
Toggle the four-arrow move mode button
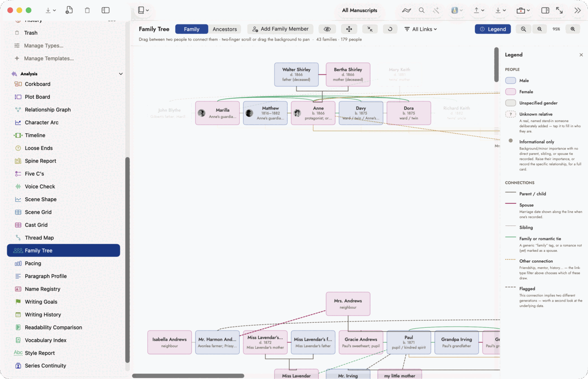[349, 29]
